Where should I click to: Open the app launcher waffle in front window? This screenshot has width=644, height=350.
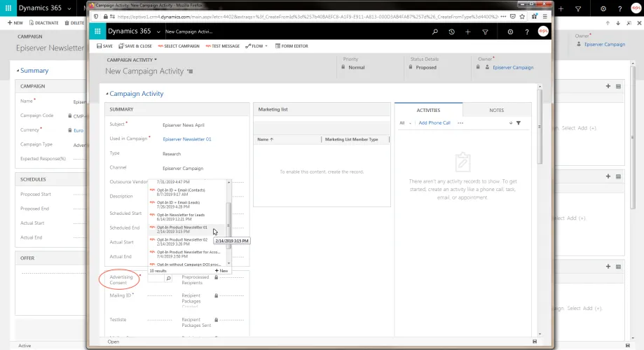point(97,31)
